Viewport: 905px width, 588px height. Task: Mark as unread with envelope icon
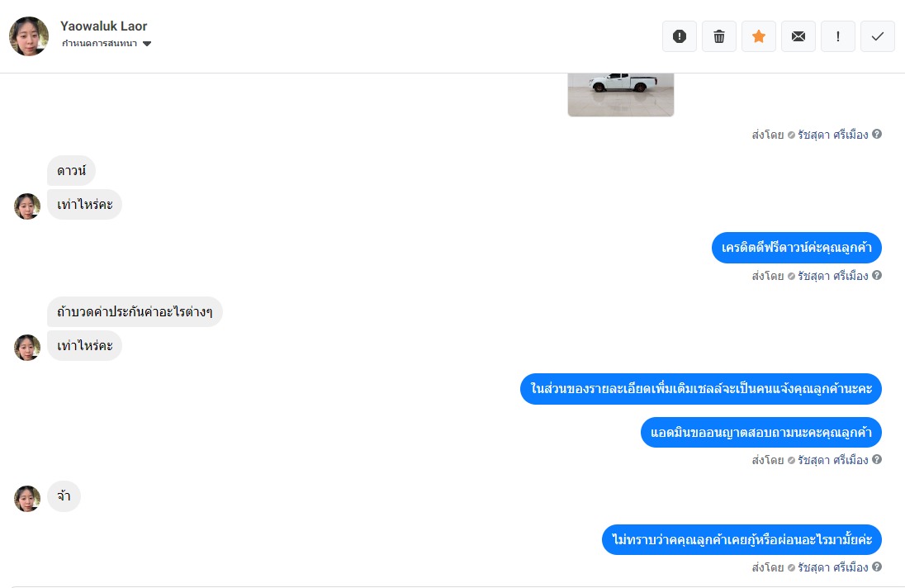[x=798, y=36]
